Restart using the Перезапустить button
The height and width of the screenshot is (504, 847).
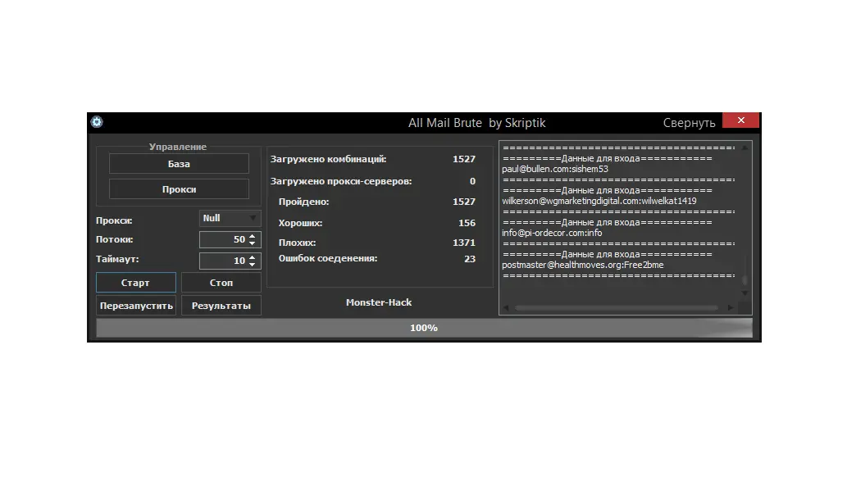(135, 305)
